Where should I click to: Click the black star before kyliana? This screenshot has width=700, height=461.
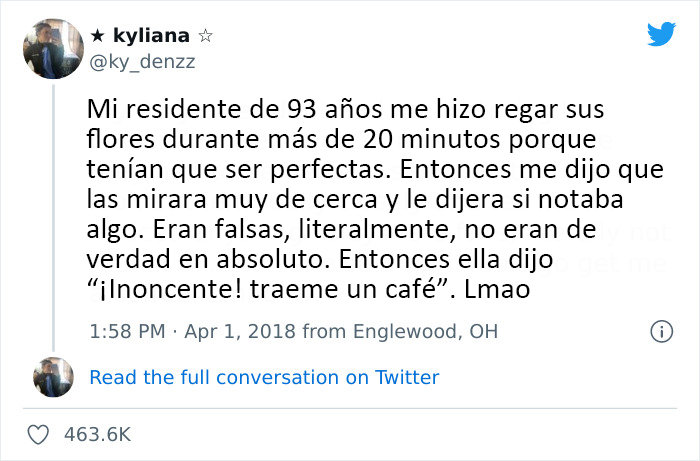click(98, 35)
